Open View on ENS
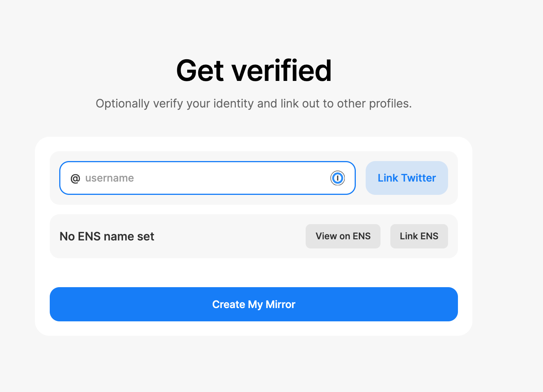The image size is (543, 392). [x=343, y=236]
